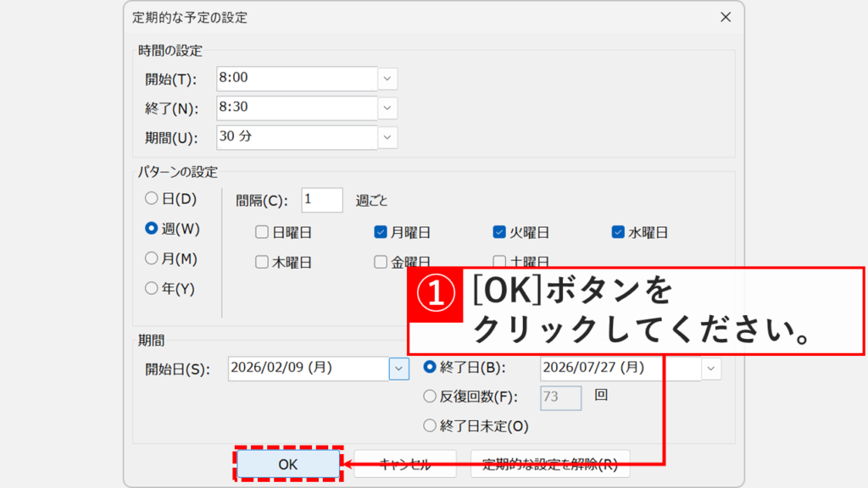The width and height of the screenshot is (868, 488).
Task: Click the 定期的な設定を解除(R) remove recurrence button
Action: 550,464
